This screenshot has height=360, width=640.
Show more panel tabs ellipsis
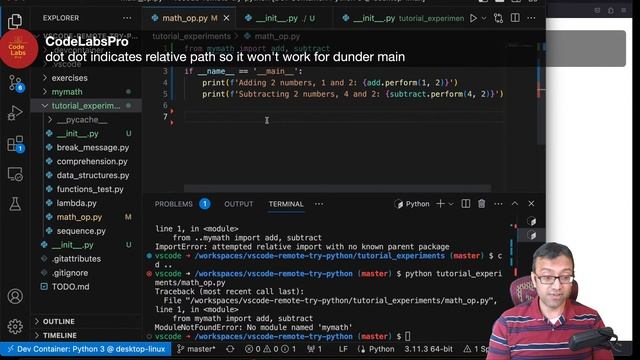click(319, 204)
